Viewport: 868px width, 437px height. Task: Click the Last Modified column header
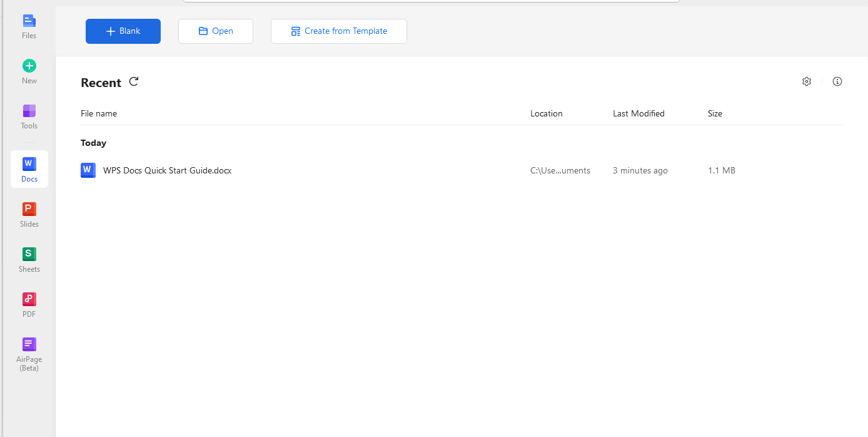pyautogui.click(x=638, y=113)
